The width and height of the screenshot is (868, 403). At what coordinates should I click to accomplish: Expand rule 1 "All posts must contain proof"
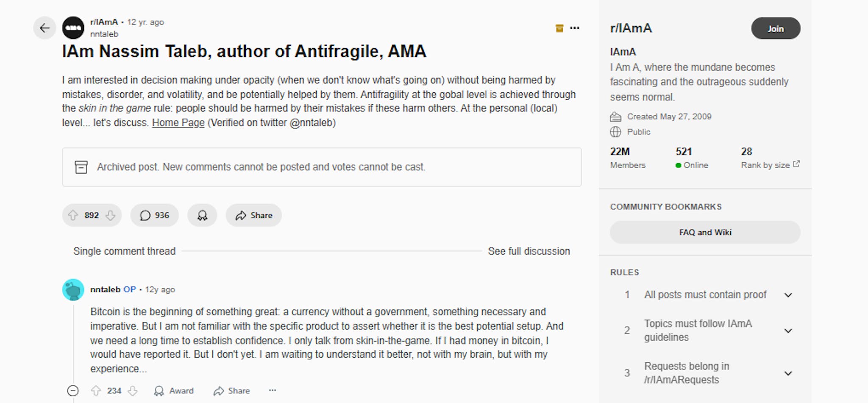(x=788, y=295)
